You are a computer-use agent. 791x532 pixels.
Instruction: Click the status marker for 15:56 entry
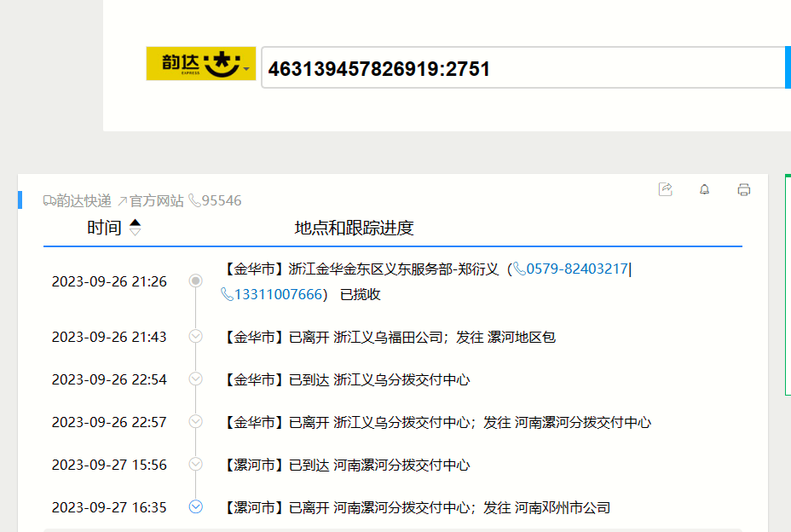click(x=196, y=464)
